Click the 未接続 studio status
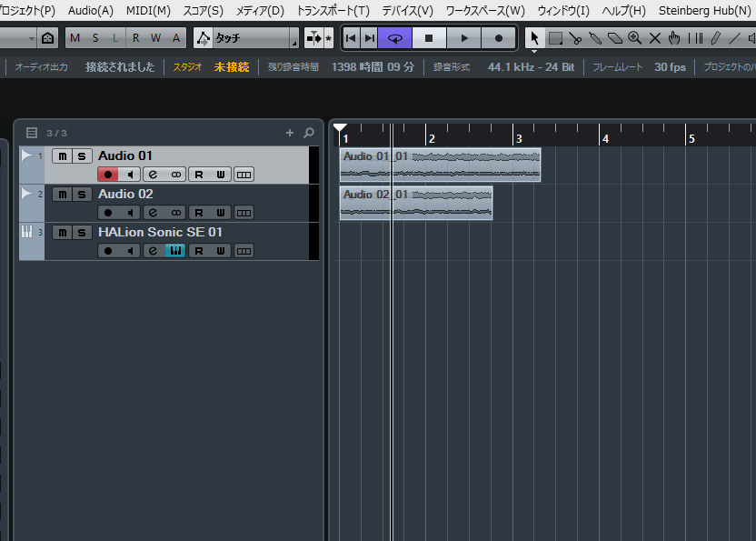The image size is (756, 541). click(x=232, y=67)
